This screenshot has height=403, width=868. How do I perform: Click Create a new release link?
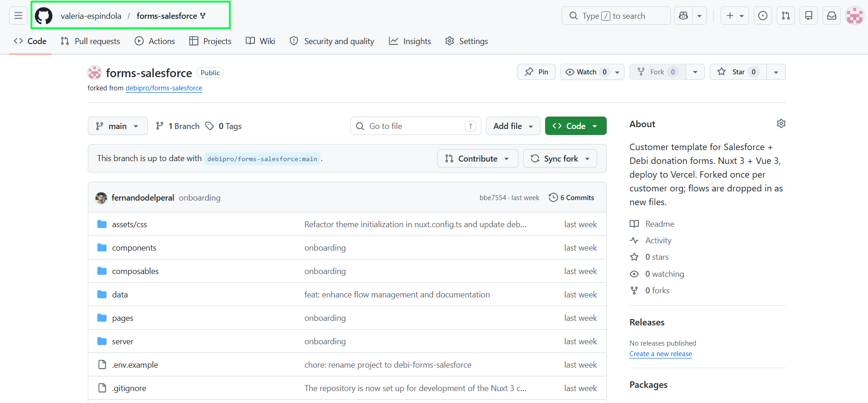tap(661, 354)
